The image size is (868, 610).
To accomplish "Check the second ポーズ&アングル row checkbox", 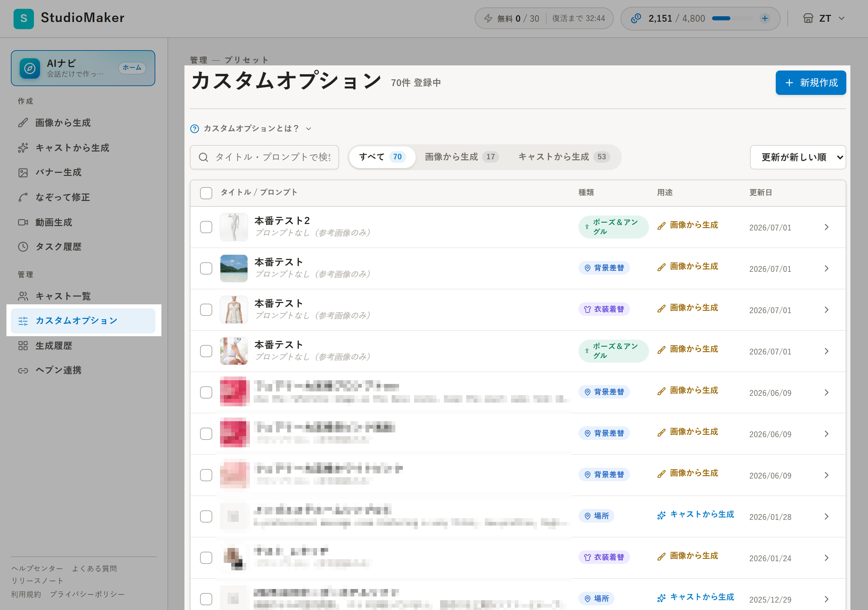I will (206, 351).
